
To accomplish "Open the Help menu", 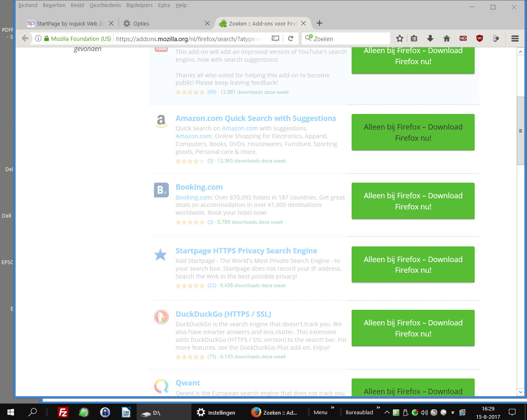I will coord(181,5).
